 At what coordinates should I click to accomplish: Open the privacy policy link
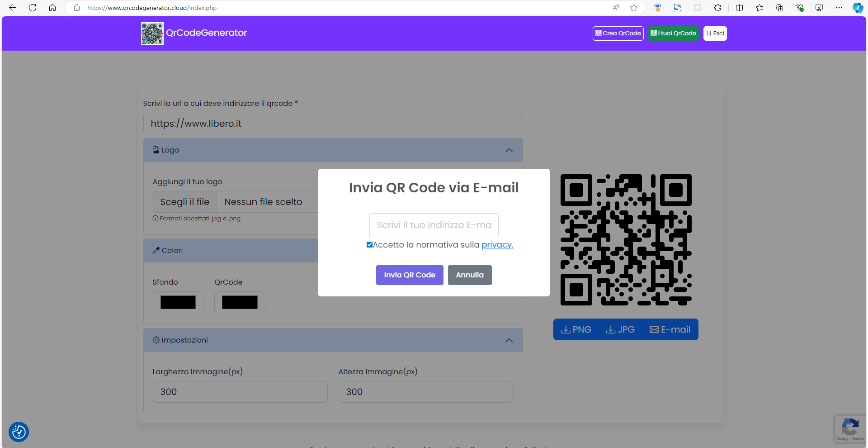497,245
